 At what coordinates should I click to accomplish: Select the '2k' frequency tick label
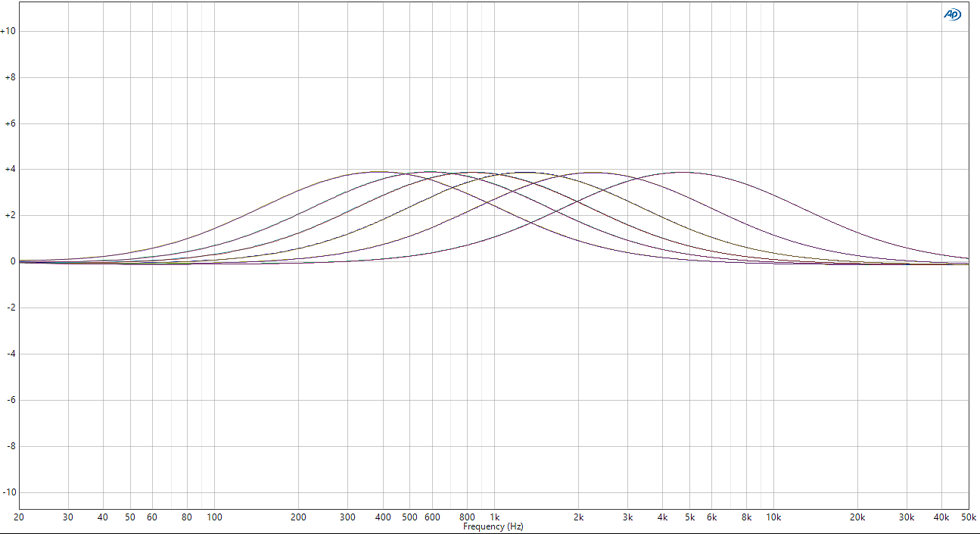tap(578, 517)
